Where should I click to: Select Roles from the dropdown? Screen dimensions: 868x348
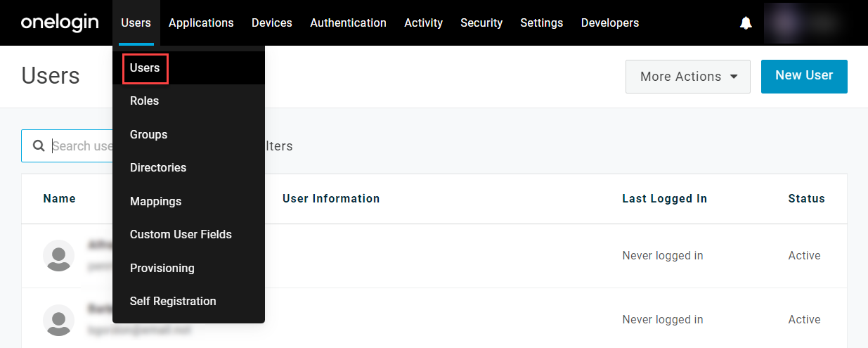coord(188,101)
